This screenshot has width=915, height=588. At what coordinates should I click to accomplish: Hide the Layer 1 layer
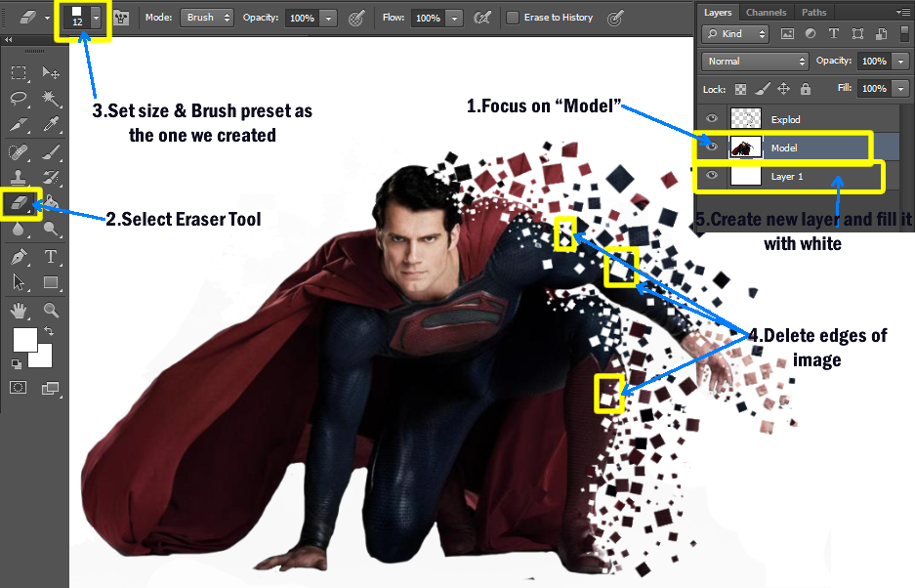click(x=711, y=175)
